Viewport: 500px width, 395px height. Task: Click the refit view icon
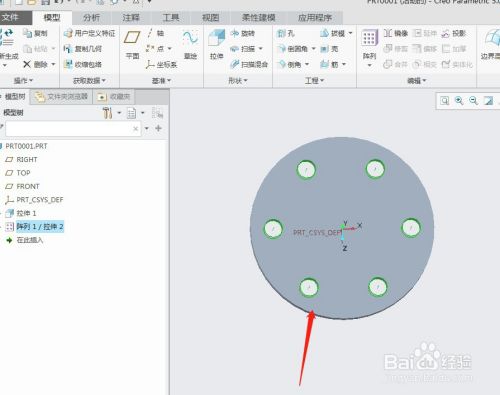tap(445, 100)
